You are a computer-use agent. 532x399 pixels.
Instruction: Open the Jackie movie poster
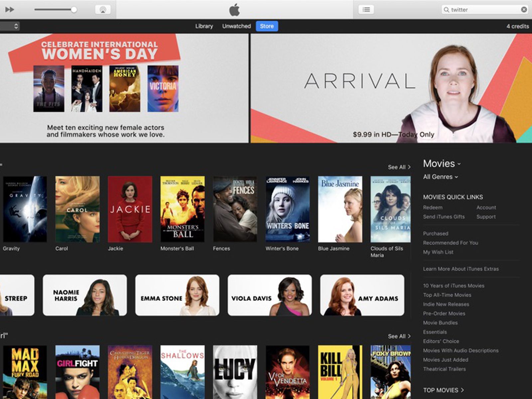coord(130,209)
